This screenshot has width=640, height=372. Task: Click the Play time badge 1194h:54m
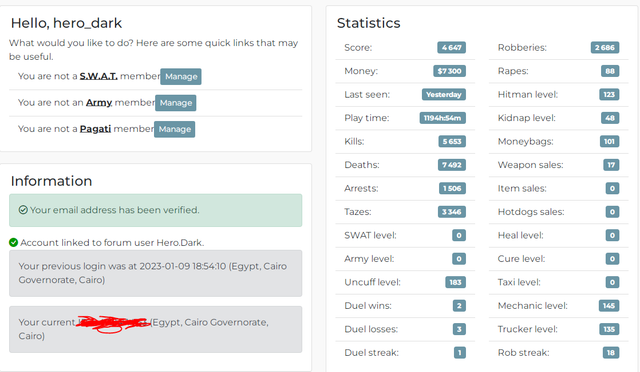[442, 118]
